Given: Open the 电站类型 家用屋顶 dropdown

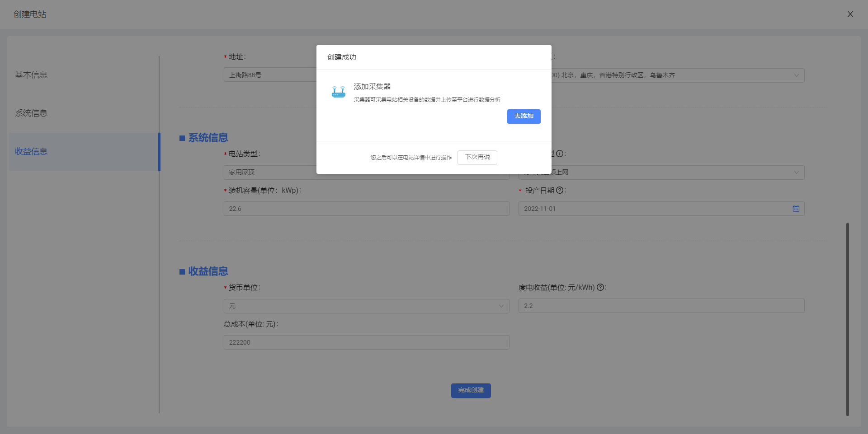Looking at the screenshot, I should 271,173.
